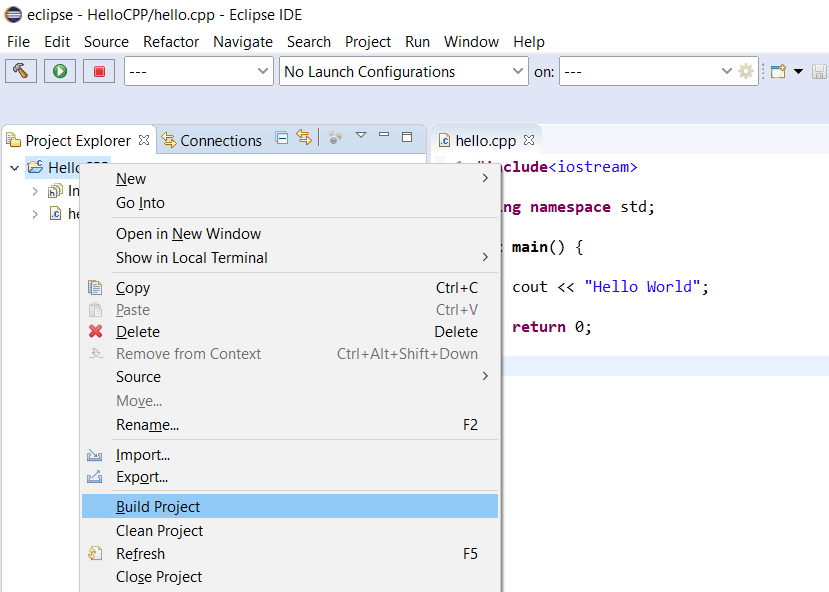Choose Clean Project in the context menu
This screenshot has height=592, width=829.
(159, 531)
